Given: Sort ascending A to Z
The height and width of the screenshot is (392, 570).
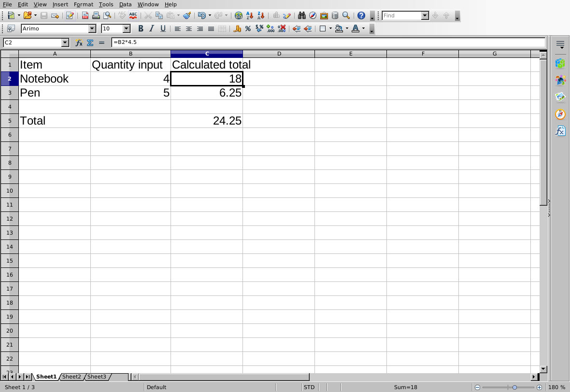Looking at the screenshot, I should (250, 15).
